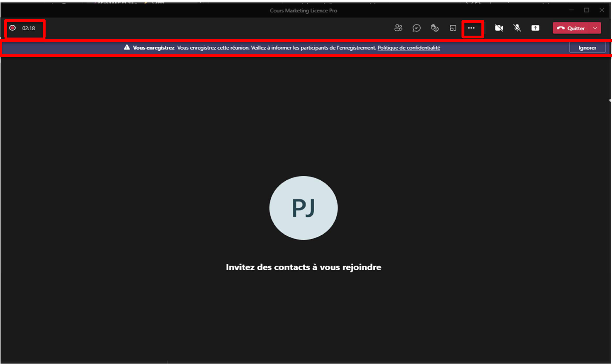
Task: Click the red recording indicator dot
Action: pos(12,28)
